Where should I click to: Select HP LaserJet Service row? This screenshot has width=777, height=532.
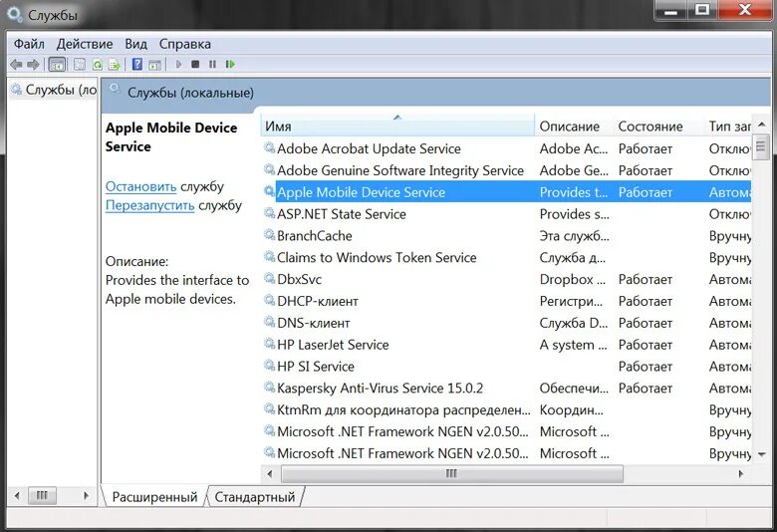pyautogui.click(x=506, y=345)
